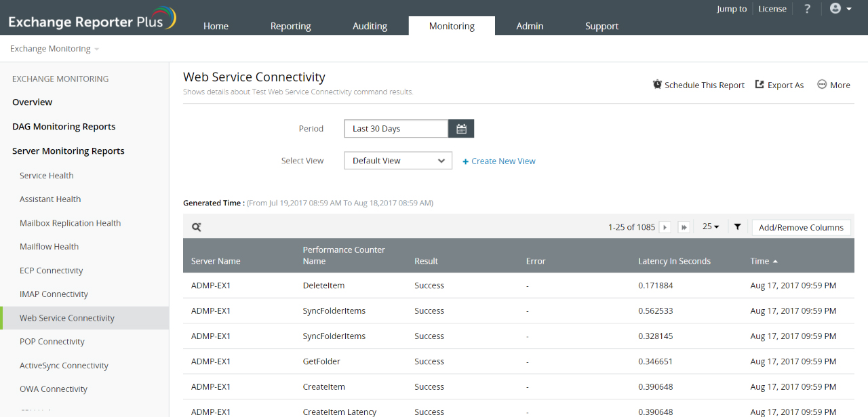This screenshot has width=868, height=417.
Task: Click latency value 0.328145
Action: point(656,336)
